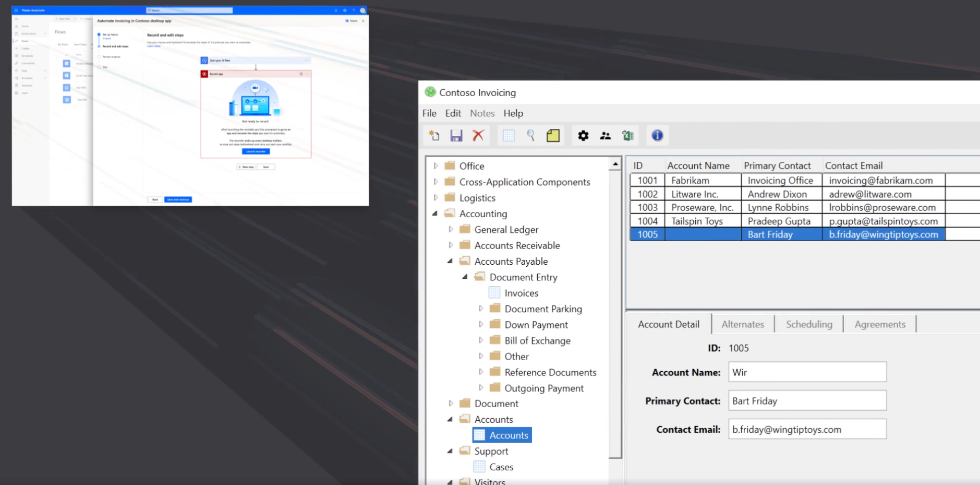Click the Save floppy disk icon
980x485 pixels.
click(x=456, y=136)
